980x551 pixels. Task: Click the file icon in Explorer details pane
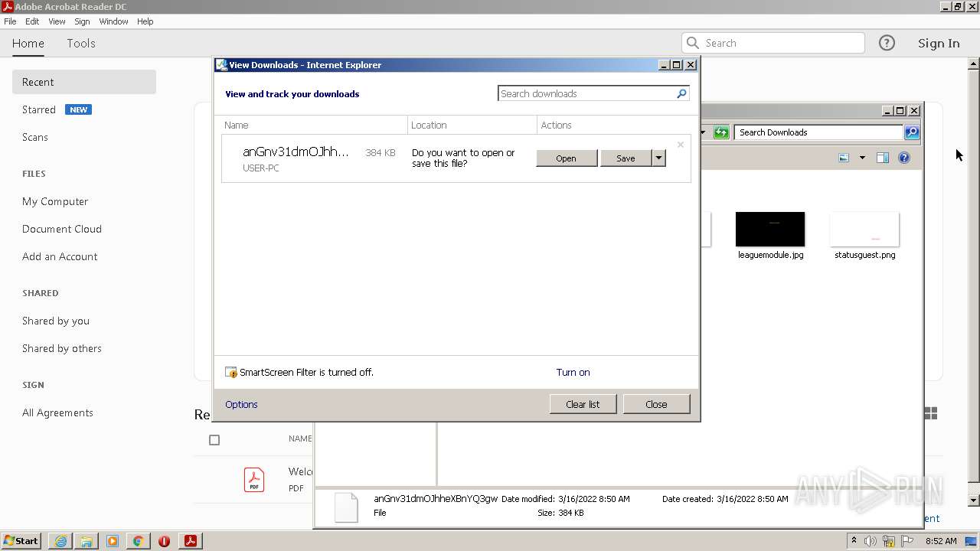346,507
